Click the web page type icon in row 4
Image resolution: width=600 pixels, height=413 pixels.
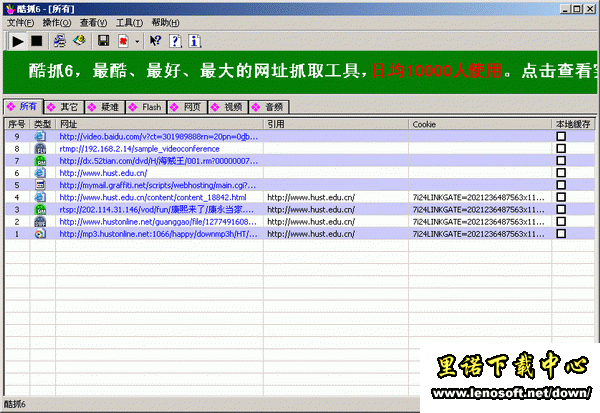pyautogui.click(x=40, y=197)
